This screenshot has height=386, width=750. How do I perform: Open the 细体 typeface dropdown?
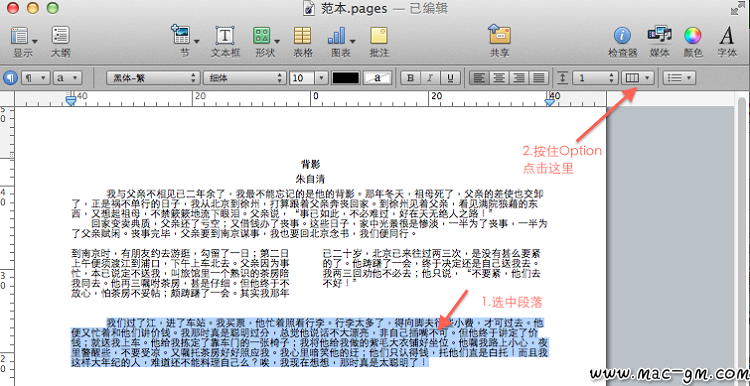pos(244,78)
